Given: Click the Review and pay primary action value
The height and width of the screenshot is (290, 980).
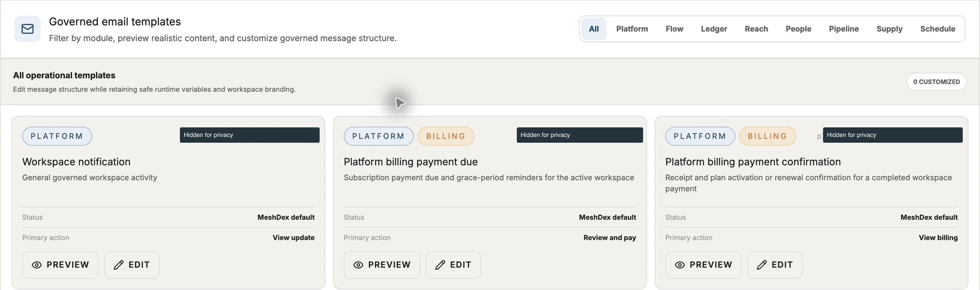Looking at the screenshot, I should [610, 238].
